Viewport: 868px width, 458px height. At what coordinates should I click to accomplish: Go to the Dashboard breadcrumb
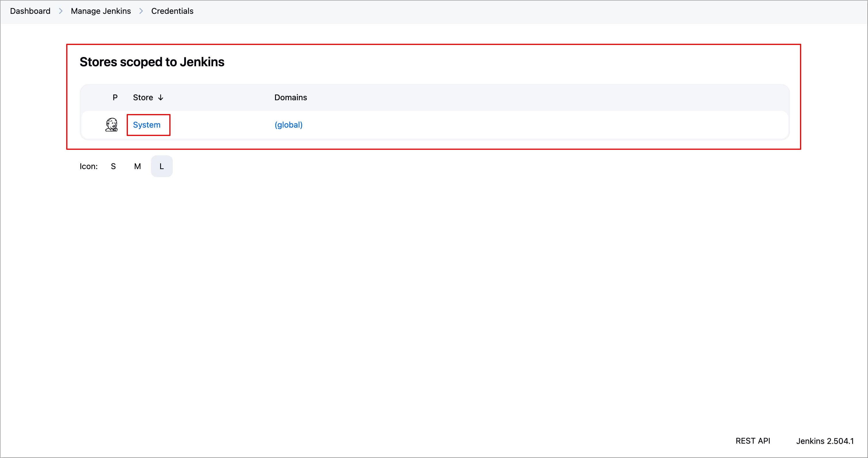(x=30, y=11)
